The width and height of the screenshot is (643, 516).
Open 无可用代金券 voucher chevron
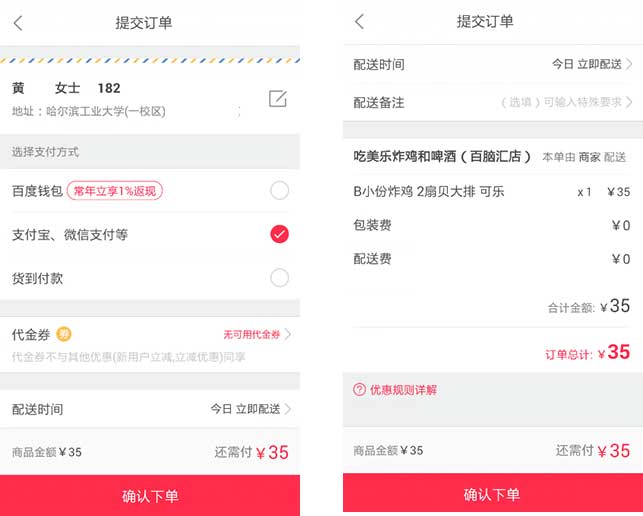[x=288, y=334]
